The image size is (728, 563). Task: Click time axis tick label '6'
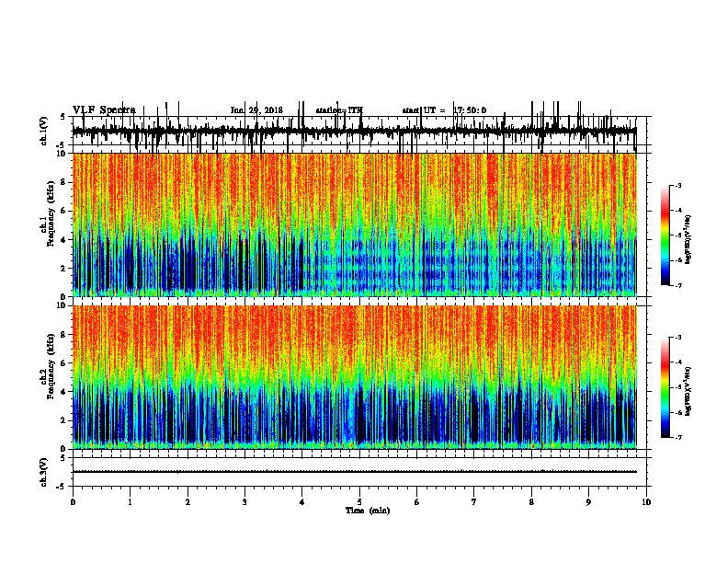(x=417, y=502)
